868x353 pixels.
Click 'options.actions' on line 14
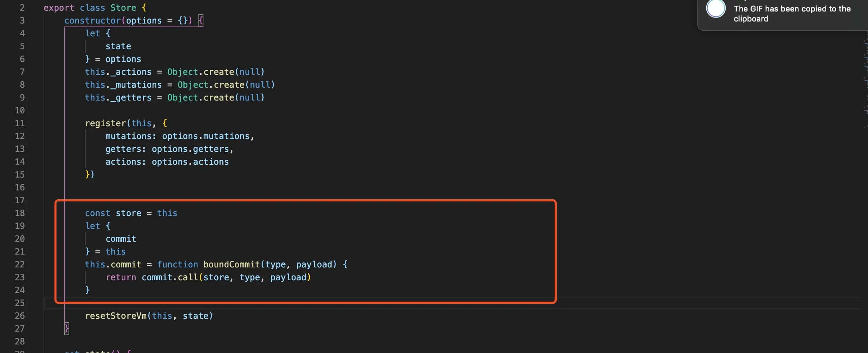pos(190,162)
